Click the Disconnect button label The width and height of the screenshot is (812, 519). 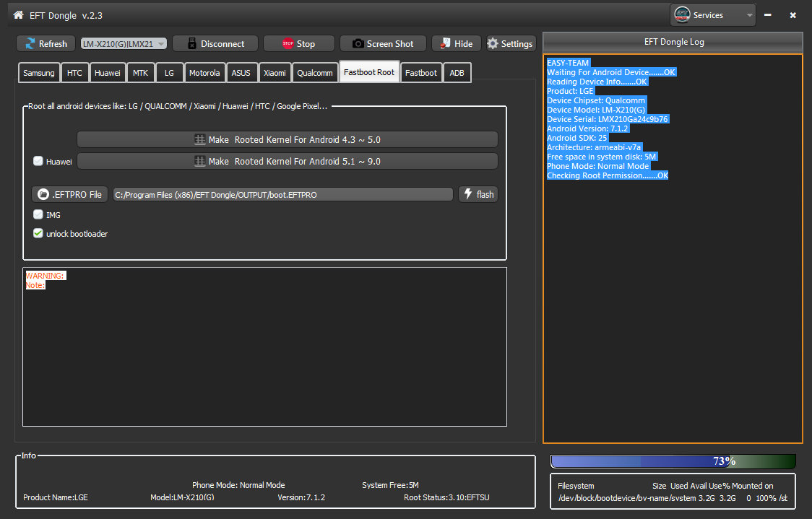223,44
